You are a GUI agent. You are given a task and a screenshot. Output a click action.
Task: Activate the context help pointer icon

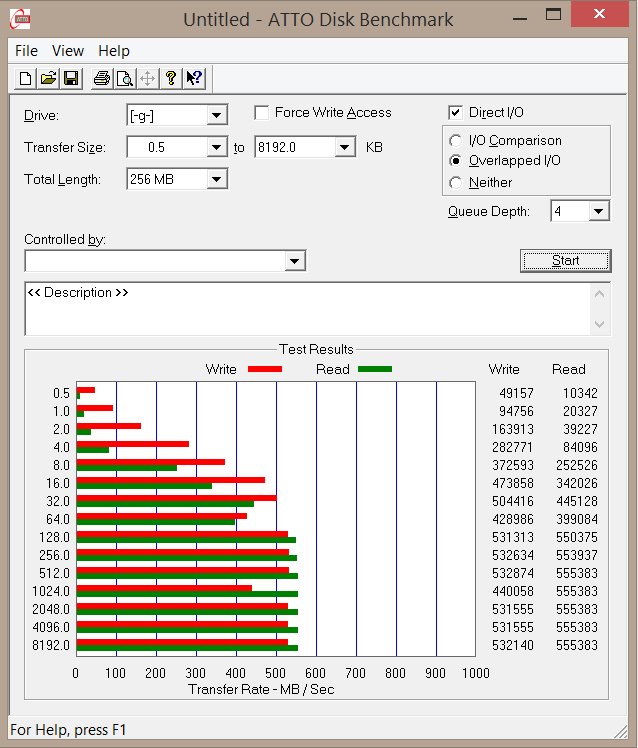pos(194,79)
